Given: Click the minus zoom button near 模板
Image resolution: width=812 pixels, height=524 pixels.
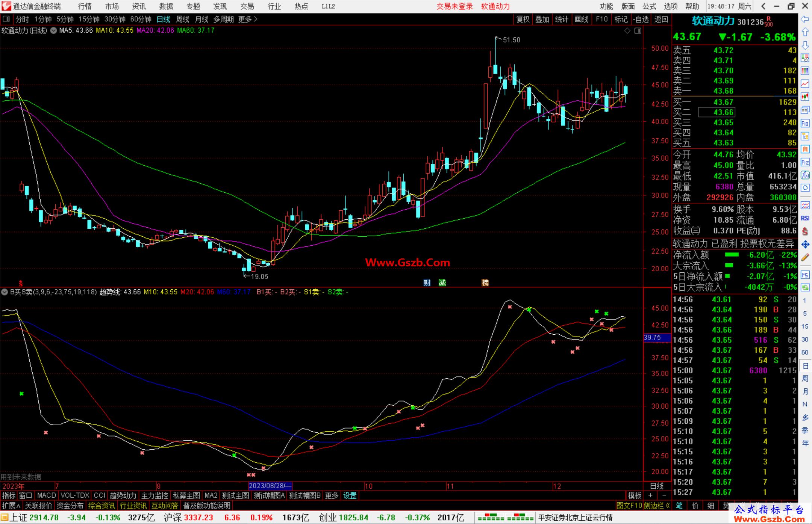Looking at the screenshot, I should click(x=664, y=495).
